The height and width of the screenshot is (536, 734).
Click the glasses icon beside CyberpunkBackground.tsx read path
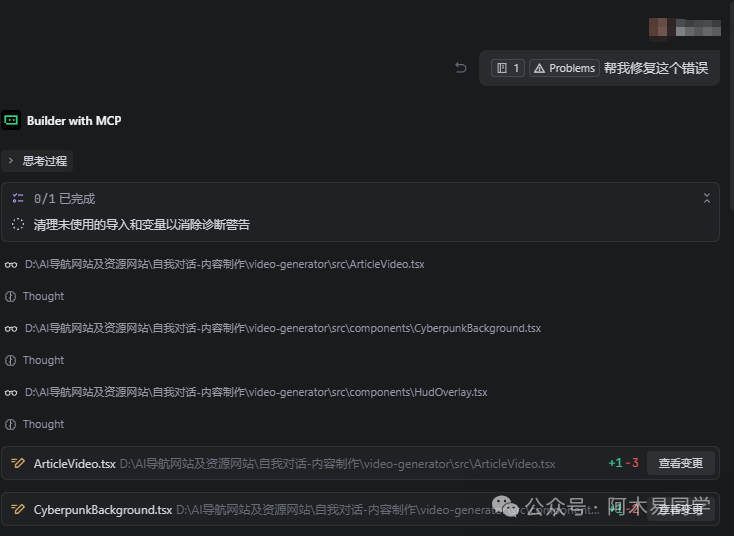11,329
